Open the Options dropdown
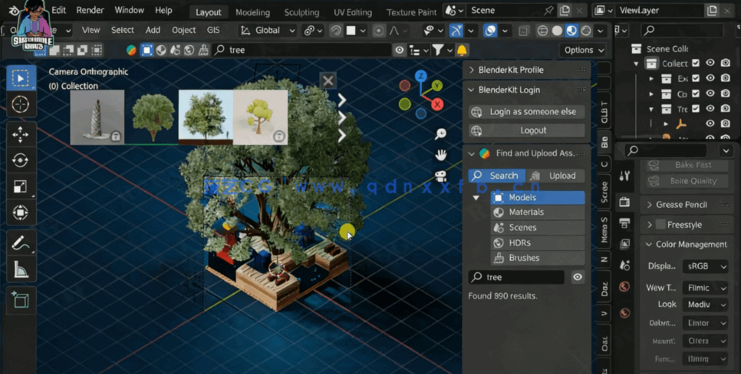741x374 pixels. click(583, 50)
